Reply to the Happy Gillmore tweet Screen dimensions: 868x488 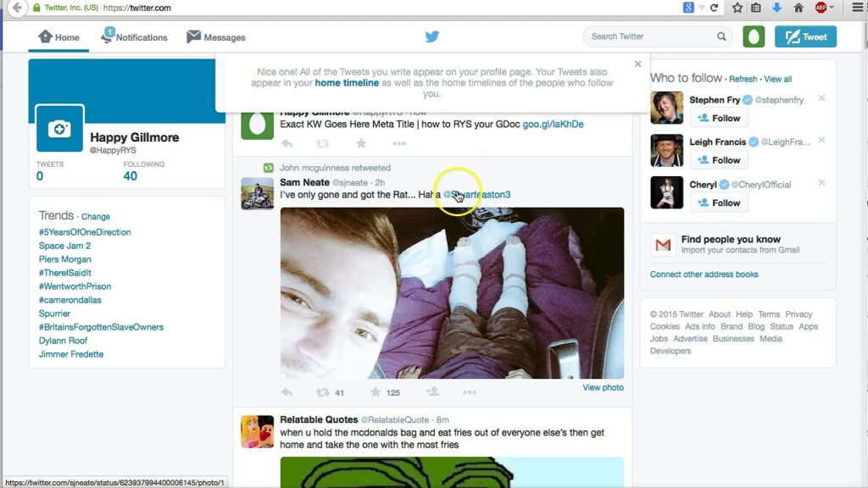pos(287,143)
